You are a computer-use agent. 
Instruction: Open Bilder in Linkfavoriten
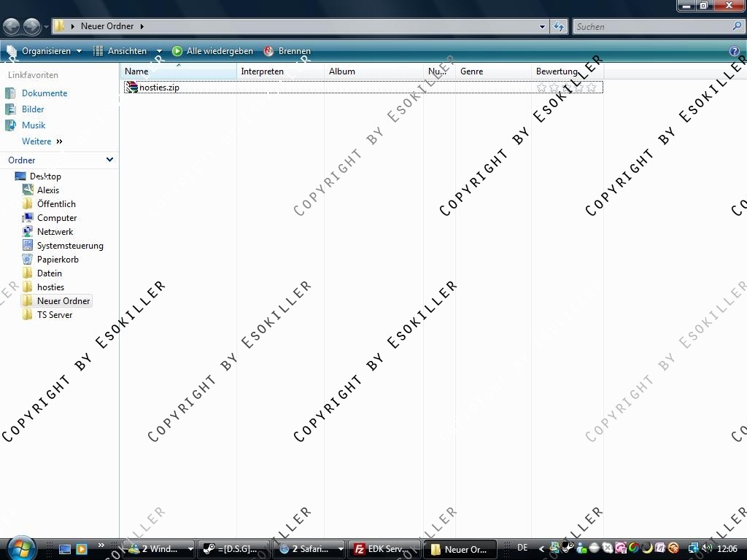pos(33,109)
